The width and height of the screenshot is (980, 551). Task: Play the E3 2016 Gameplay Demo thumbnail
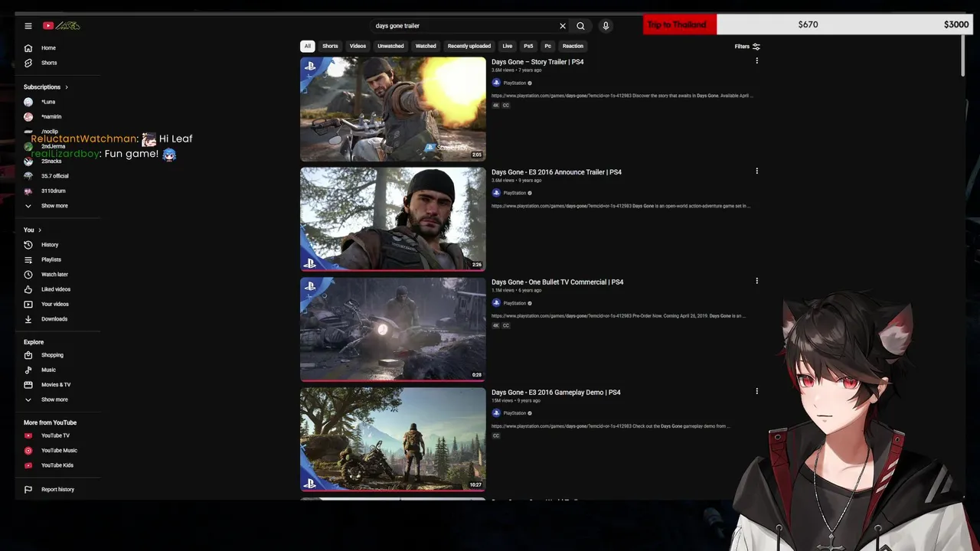(x=393, y=440)
